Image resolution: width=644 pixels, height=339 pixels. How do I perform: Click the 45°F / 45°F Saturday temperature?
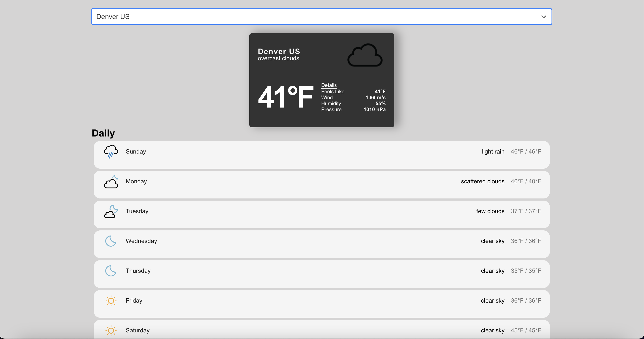pos(526,330)
